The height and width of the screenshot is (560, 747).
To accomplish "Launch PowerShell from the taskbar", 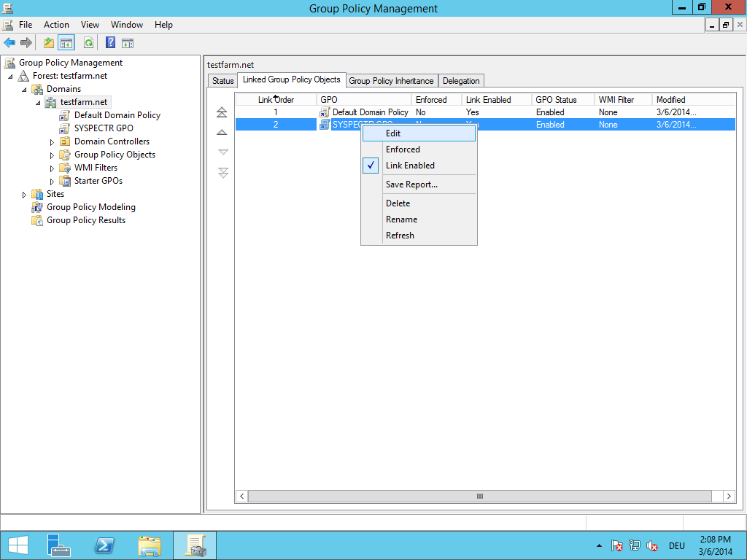I will 104,545.
